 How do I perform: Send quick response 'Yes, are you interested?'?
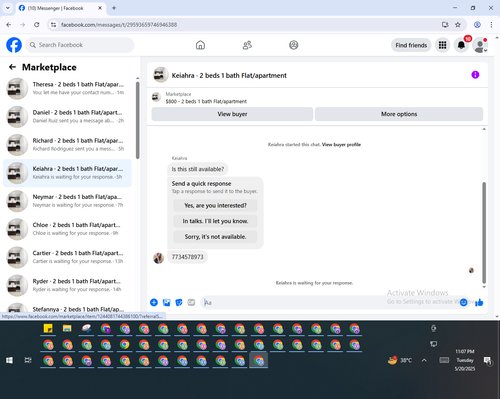(x=215, y=206)
